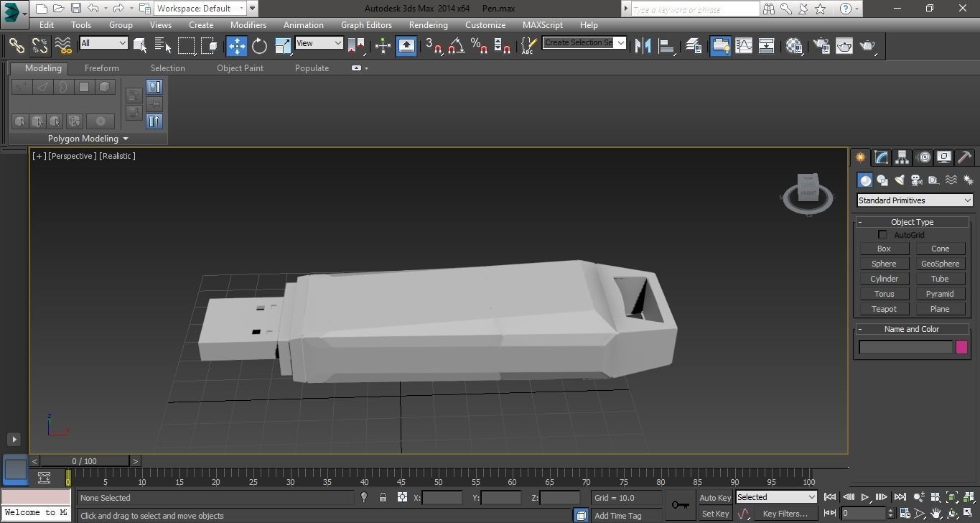
Task: Select the Lights creation category
Action: pyautogui.click(x=900, y=180)
